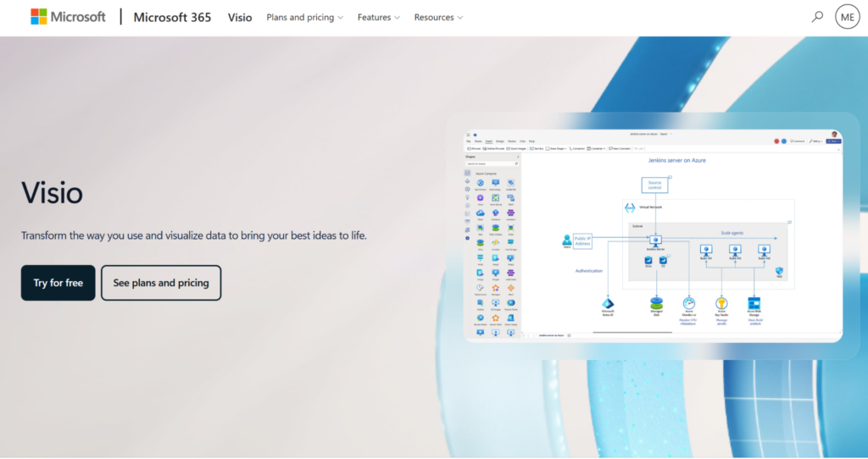Click the large Visio heading text
Image resolution: width=868 pixels, height=459 pixels.
[52, 193]
